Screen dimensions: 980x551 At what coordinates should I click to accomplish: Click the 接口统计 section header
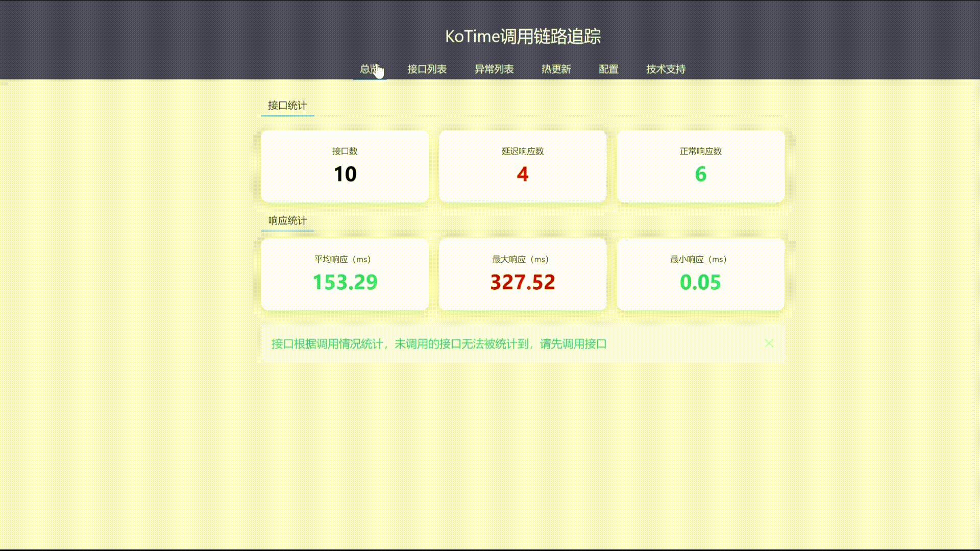pos(287,106)
